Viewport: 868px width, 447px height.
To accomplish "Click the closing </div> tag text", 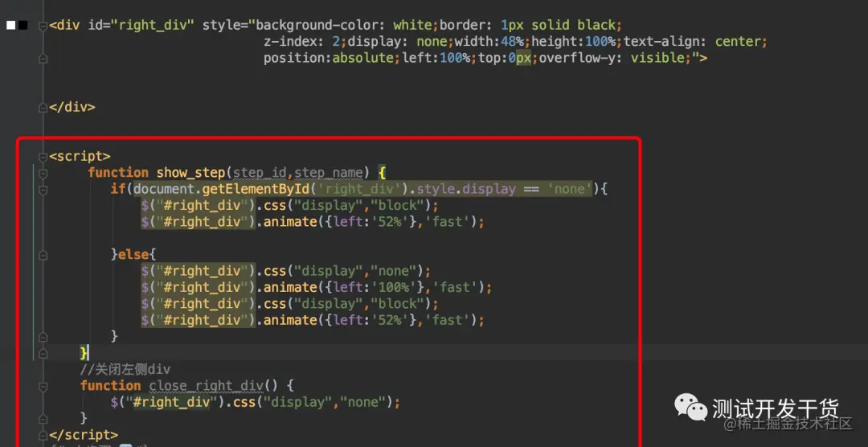I will [72, 108].
